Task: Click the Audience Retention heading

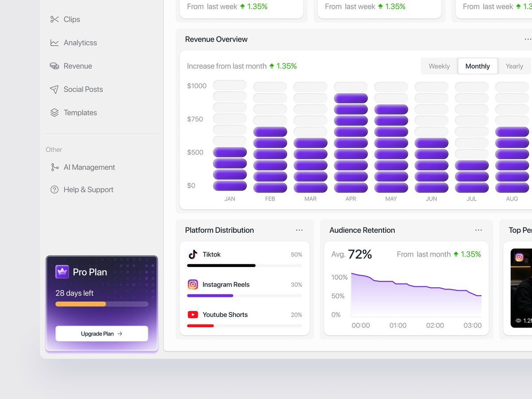Action: tap(362, 230)
